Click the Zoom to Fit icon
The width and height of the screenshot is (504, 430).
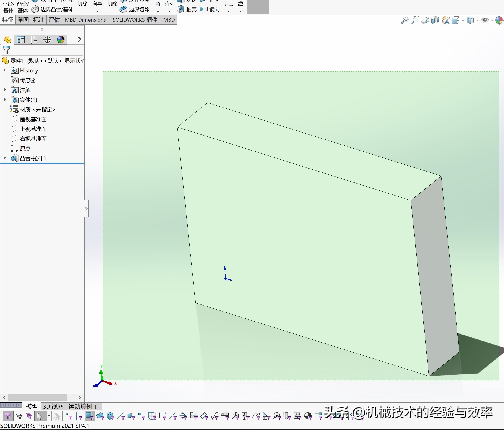point(405,20)
